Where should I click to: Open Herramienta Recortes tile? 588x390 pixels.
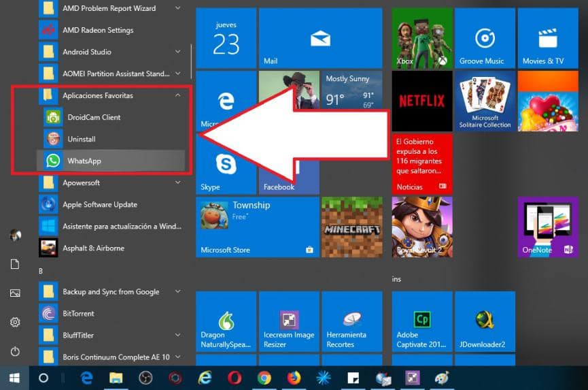(x=352, y=321)
